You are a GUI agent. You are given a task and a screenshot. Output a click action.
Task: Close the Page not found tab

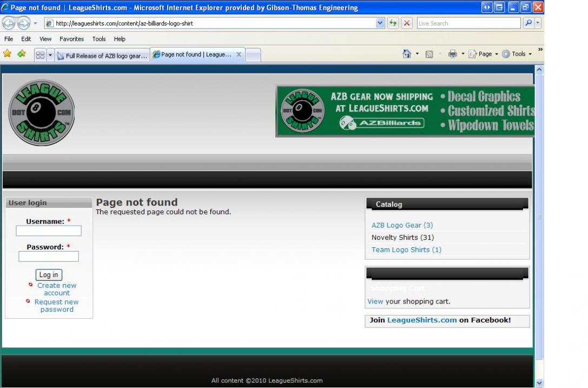[x=239, y=55]
